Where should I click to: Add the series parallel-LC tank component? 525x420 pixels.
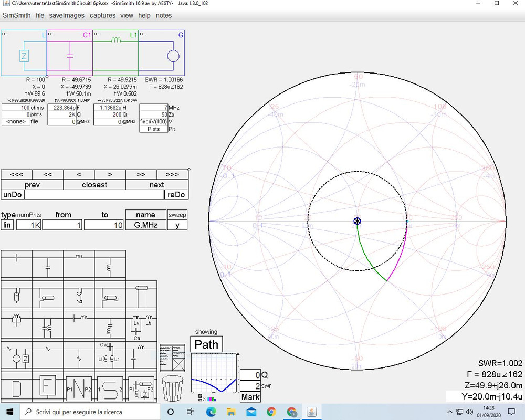17,325
